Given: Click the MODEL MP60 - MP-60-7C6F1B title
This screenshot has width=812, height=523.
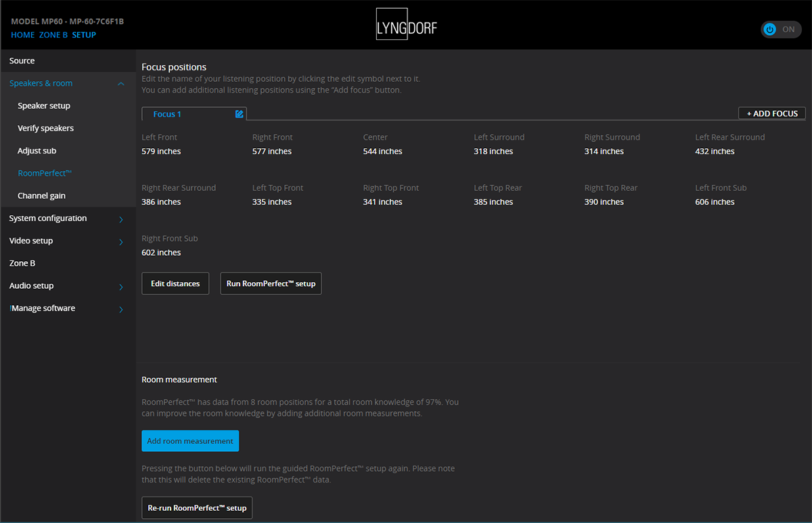Looking at the screenshot, I should 68,22.
